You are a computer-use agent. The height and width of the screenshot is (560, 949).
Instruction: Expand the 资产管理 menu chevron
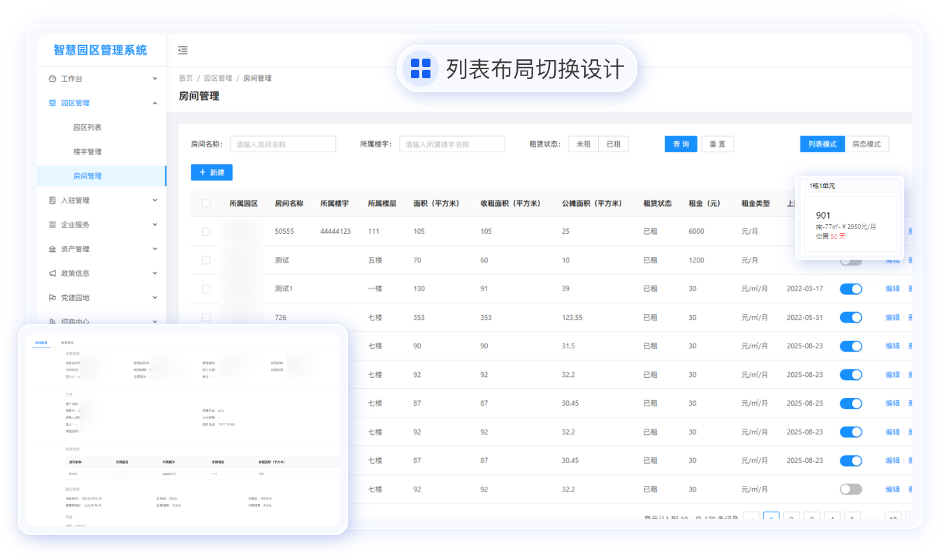(155, 249)
